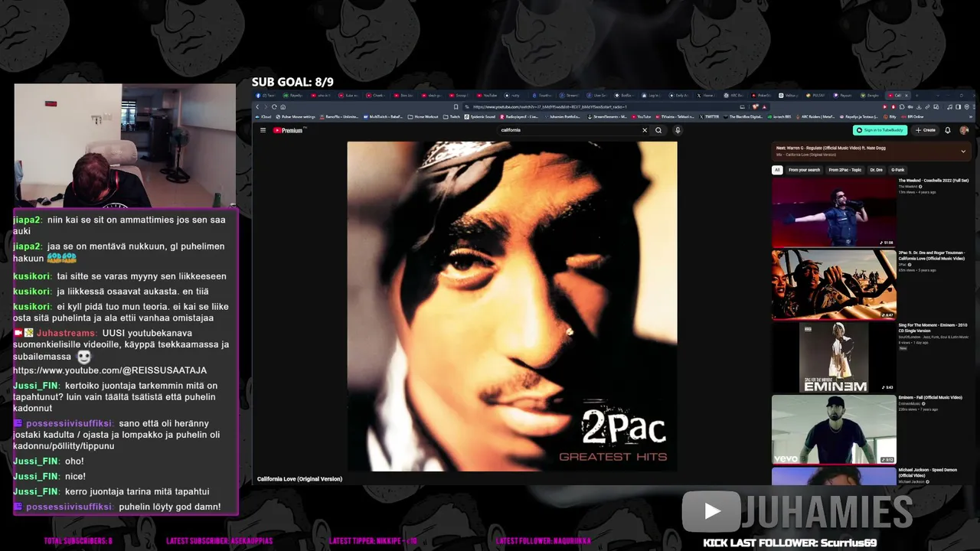Click the Brave shield icon in address bar
This screenshot has width=980, height=551.
[x=755, y=106]
